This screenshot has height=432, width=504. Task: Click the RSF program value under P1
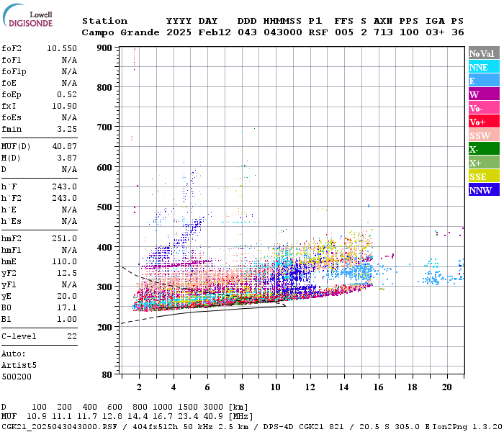(318, 32)
